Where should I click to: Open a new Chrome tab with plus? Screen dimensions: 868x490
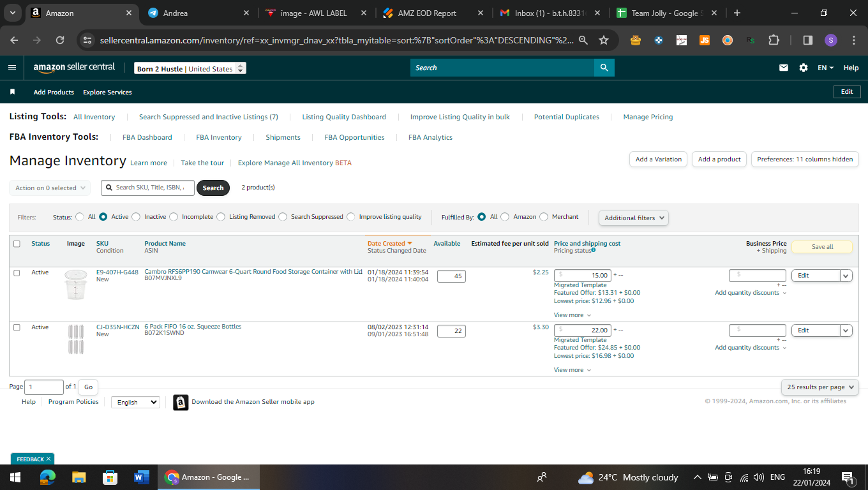click(737, 13)
